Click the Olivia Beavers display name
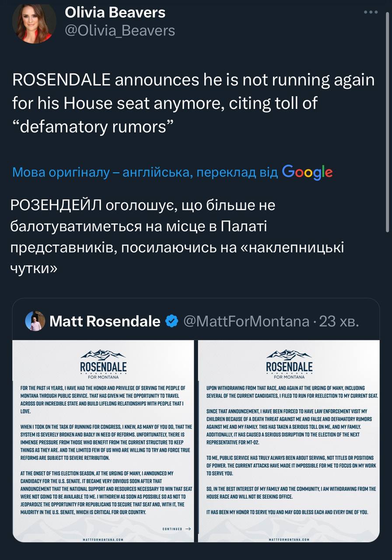 115,13
